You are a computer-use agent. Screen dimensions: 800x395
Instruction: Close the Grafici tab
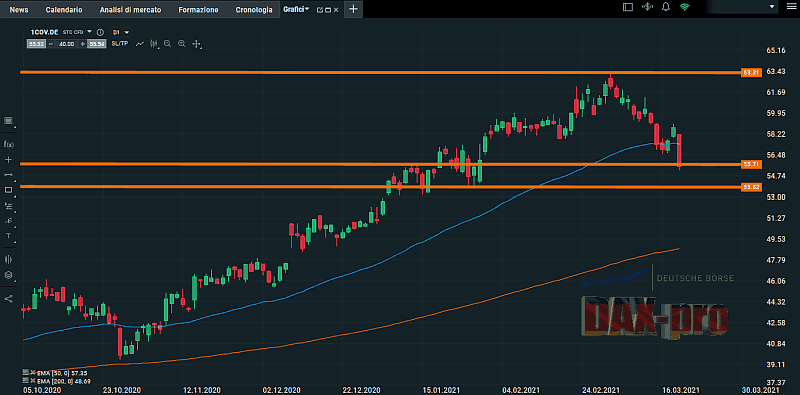tap(337, 10)
